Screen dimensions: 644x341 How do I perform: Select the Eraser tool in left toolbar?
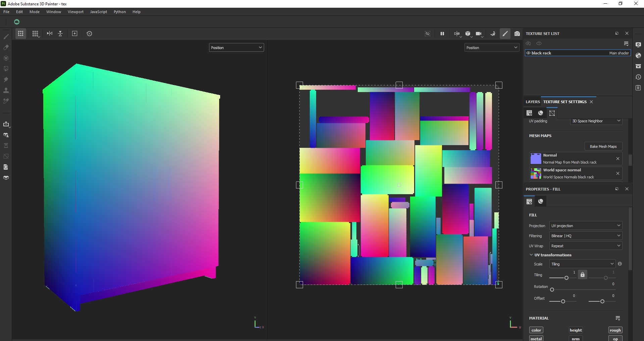pyautogui.click(x=6, y=47)
